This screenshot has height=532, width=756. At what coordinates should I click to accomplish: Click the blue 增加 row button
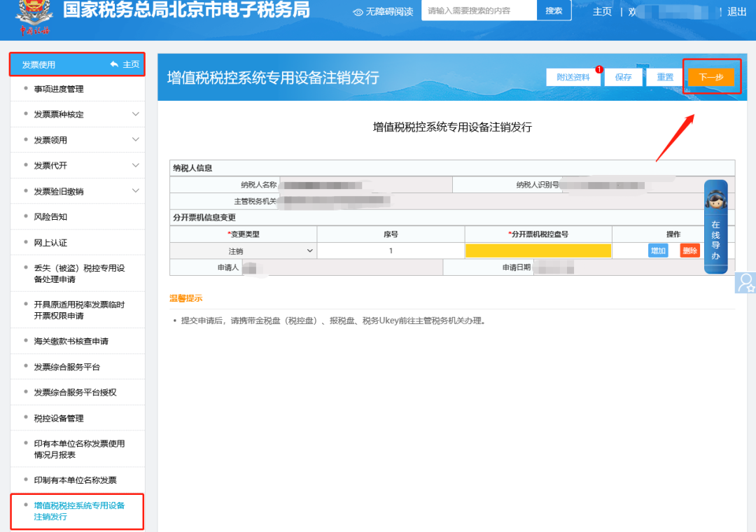coord(657,251)
